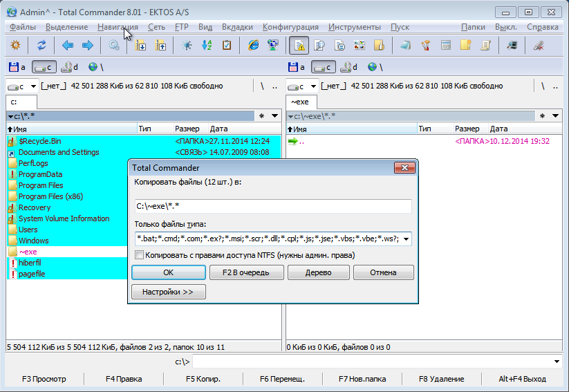Go forward with the blue right arrow
This screenshot has height=392, width=569.
pyautogui.click(x=87, y=46)
